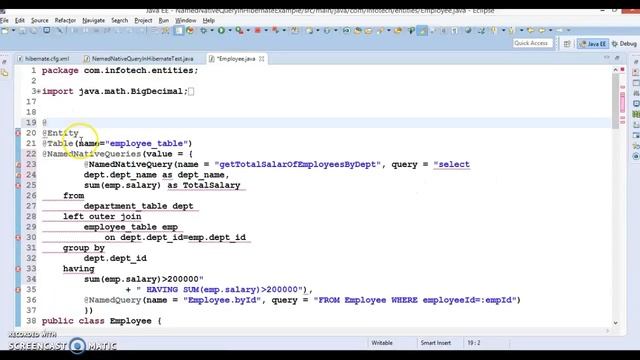Viewport: 640px width, 360px height.
Task: Click the red stop square toolbar icon
Action: [258, 31]
